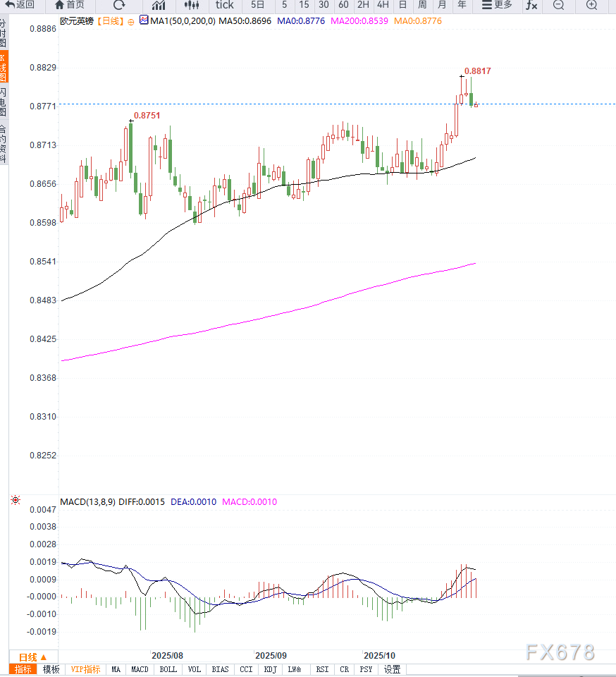Zoom in the chart with plus magnifier
This screenshot has height=677, width=616.
(x=591, y=5)
